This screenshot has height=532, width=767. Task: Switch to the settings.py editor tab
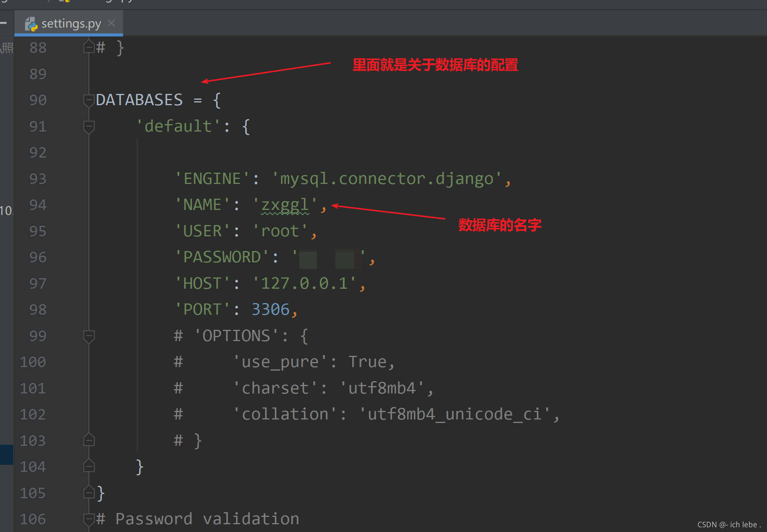click(68, 24)
